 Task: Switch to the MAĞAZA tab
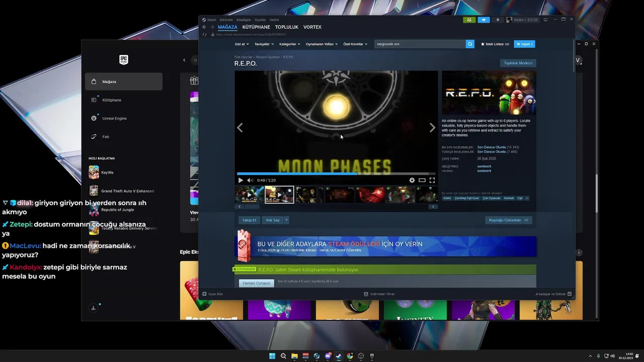click(x=227, y=27)
